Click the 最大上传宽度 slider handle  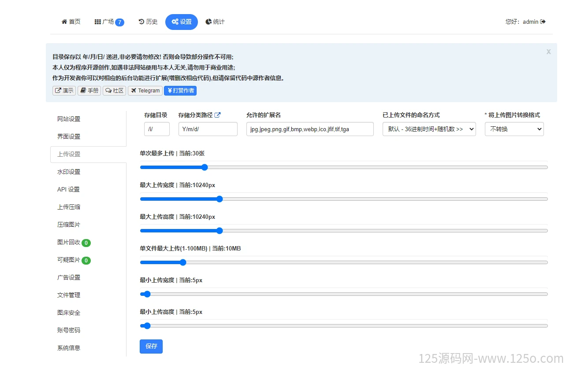[x=220, y=199]
